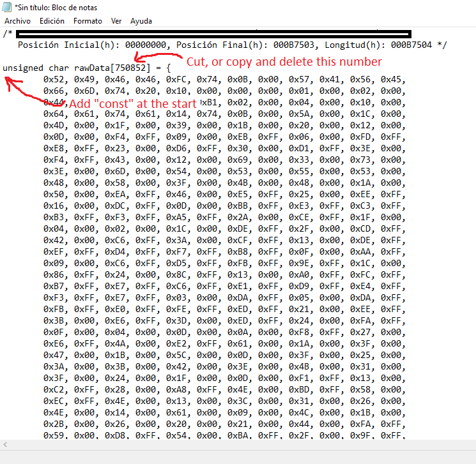Click byte 0x9E in the 0x09 row
The width and height of the screenshot is (476, 464).
299,263
